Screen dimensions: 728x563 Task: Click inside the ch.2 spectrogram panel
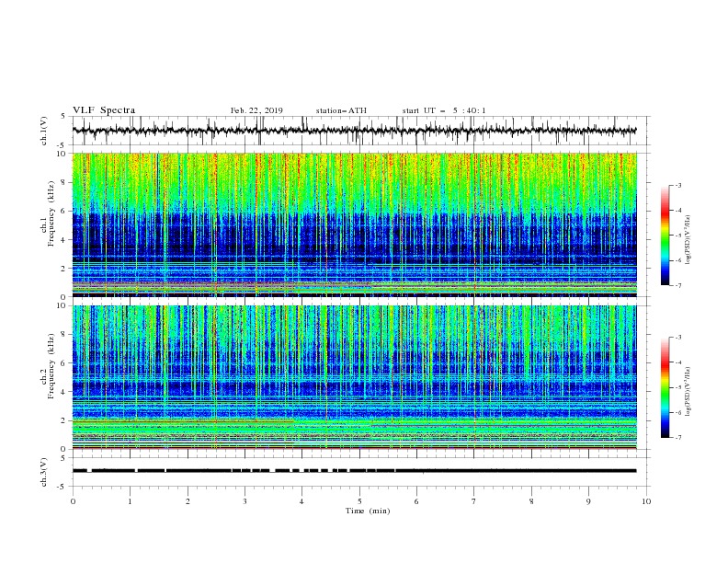tap(354, 377)
